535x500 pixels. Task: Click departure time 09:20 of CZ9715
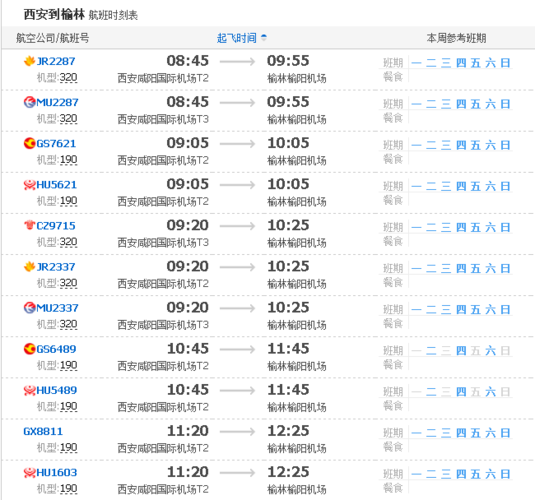click(x=187, y=225)
